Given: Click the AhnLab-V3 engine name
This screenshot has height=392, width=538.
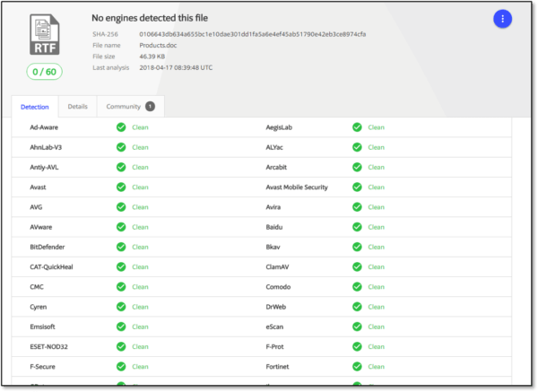Looking at the screenshot, I should (46, 147).
